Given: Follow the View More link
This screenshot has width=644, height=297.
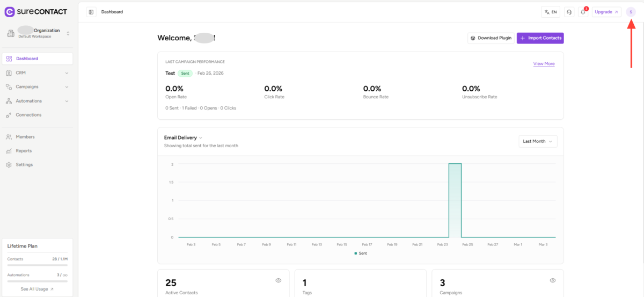Looking at the screenshot, I should click(x=544, y=64).
